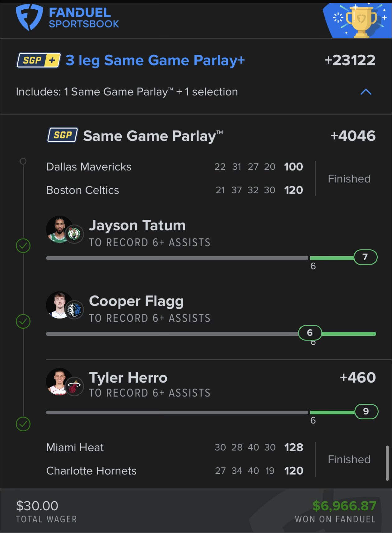Click the SGP badge beside Same Game Parlay
Image resolution: width=392 pixels, height=533 pixels.
coord(63,135)
